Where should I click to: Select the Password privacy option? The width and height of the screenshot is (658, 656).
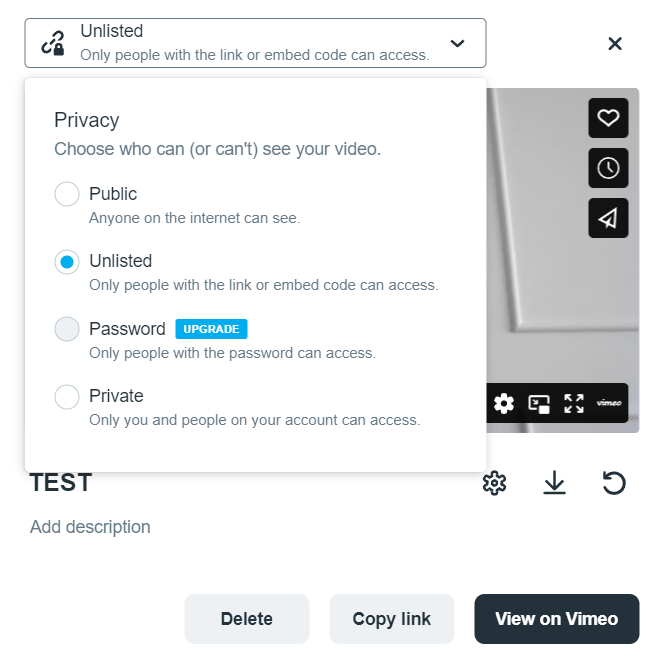[x=67, y=329]
